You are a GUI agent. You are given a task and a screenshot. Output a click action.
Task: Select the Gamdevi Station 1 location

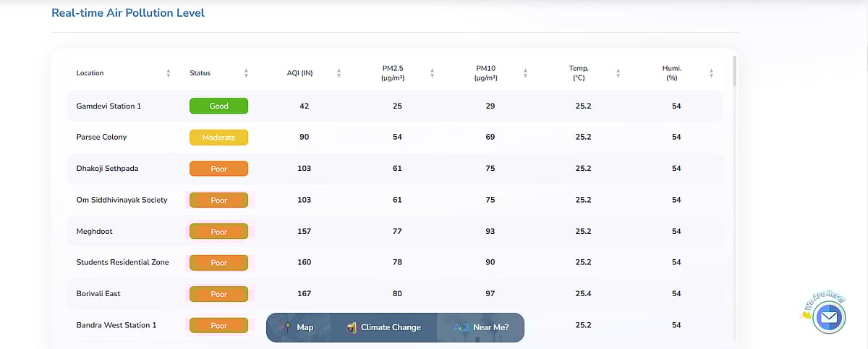click(109, 106)
